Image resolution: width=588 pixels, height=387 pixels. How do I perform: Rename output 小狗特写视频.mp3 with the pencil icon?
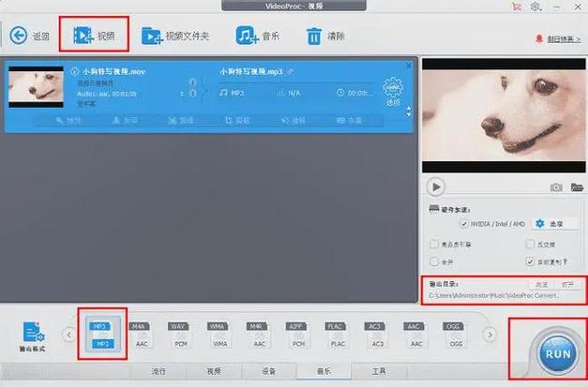[x=291, y=71]
